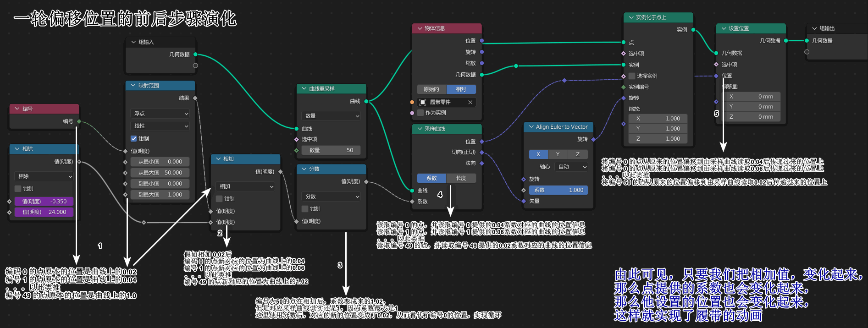The image size is (868, 328).
Task: Open the 线性 interpolation dropdown
Action: [x=160, y=126]
